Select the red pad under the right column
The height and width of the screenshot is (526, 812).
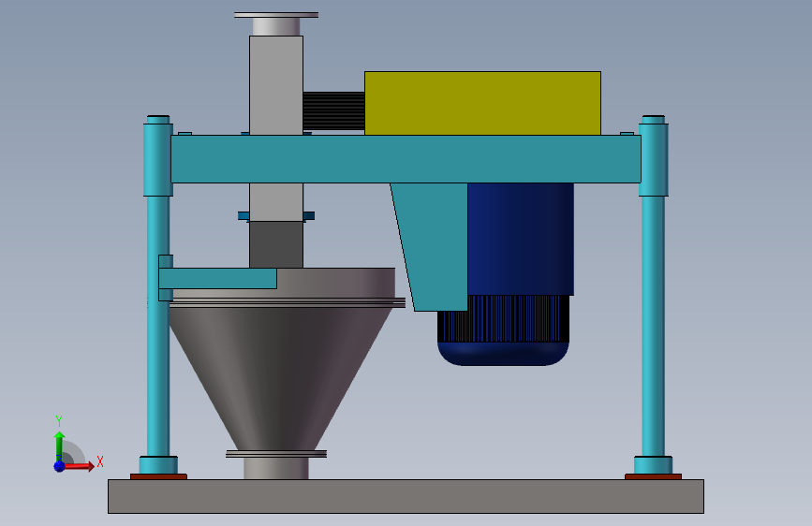point(653,476)
